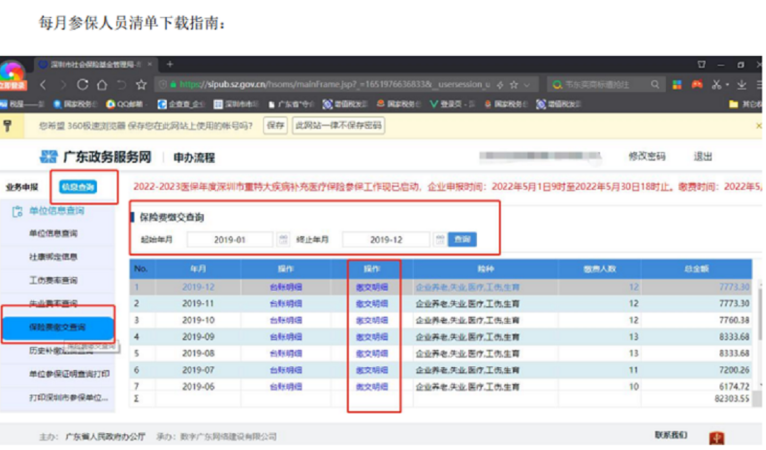Click the 总金额 column header
766x450 pixels.
[696, 269]
